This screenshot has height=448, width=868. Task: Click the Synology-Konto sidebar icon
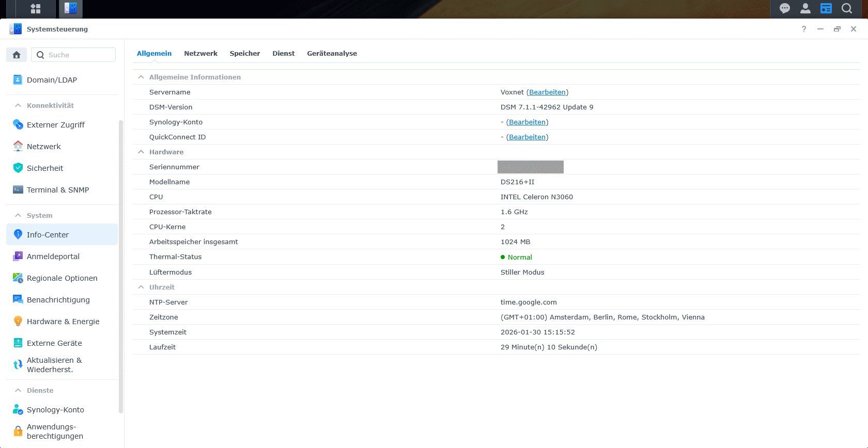click(x=18, y=410)
